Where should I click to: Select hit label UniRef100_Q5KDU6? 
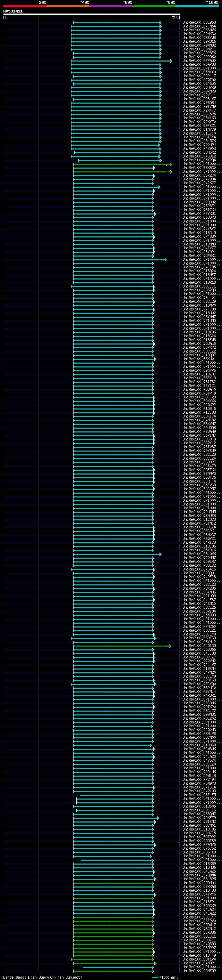tap(199, 933)
